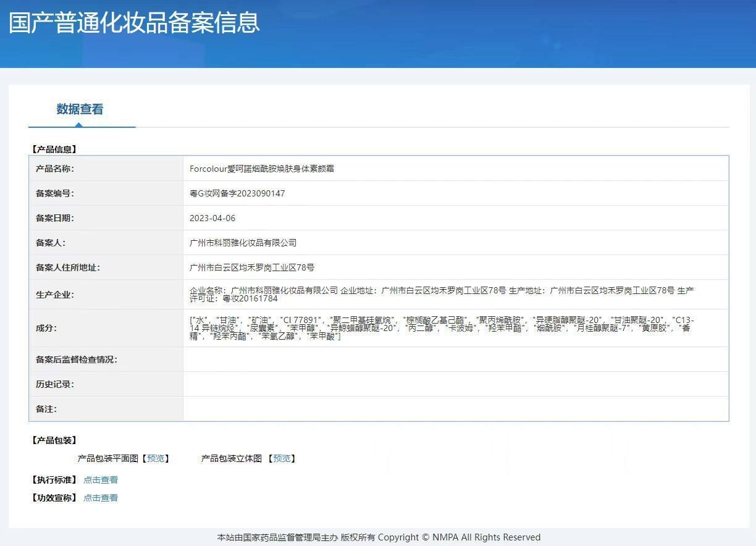Click the 备案日期 label cell
The width and height of the screenshot is (756, 546).
pyautogui.click(x=106, y=218)
